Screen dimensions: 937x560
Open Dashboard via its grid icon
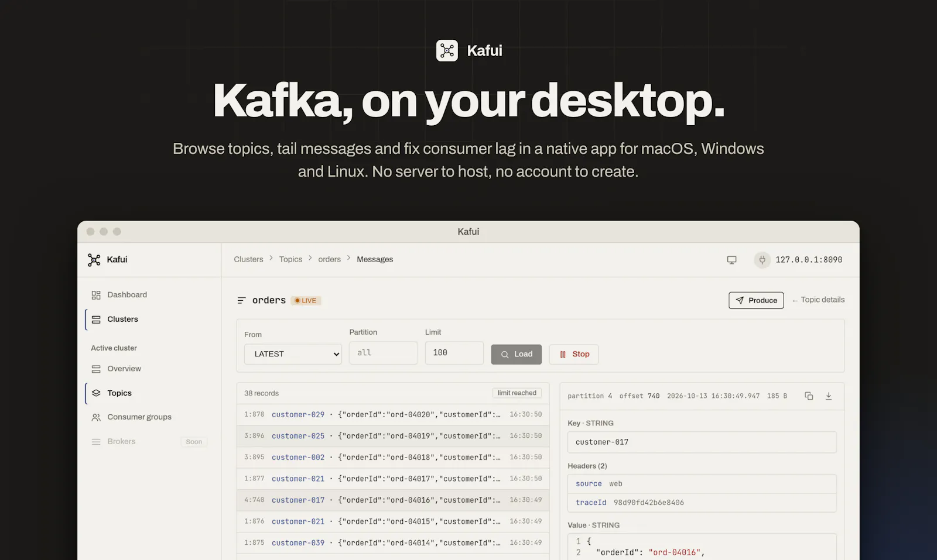click(x=96, y=295)
